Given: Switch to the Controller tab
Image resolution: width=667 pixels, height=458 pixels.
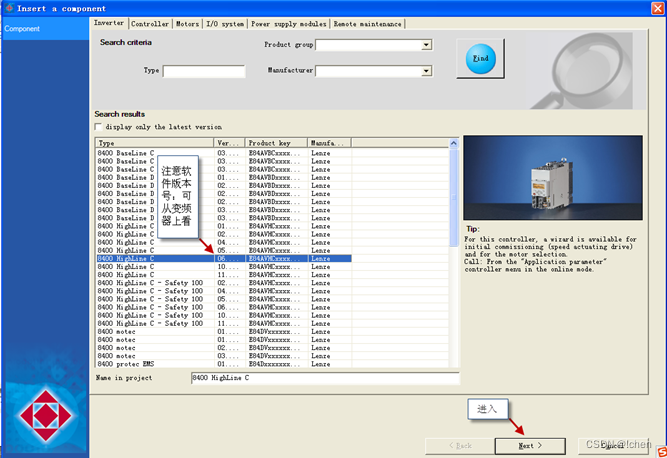Looking at the screenshot, I should [150, 24].
